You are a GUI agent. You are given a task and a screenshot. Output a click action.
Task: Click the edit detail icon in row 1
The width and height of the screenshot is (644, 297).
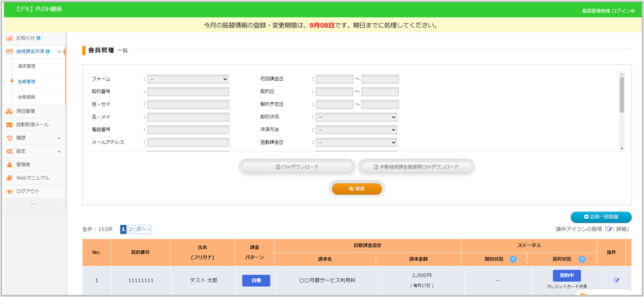click(x=617, y=280)
